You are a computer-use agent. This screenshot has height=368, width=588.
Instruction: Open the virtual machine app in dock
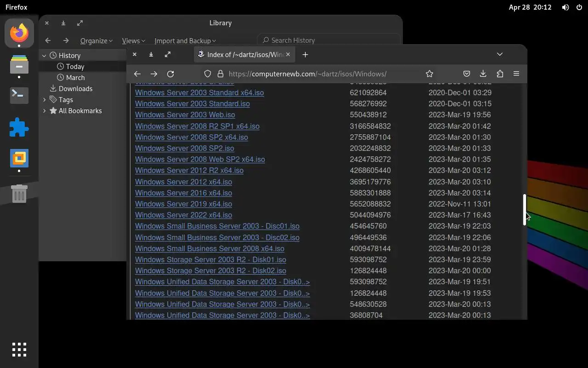pyautogui.click(x=19, y=158)
